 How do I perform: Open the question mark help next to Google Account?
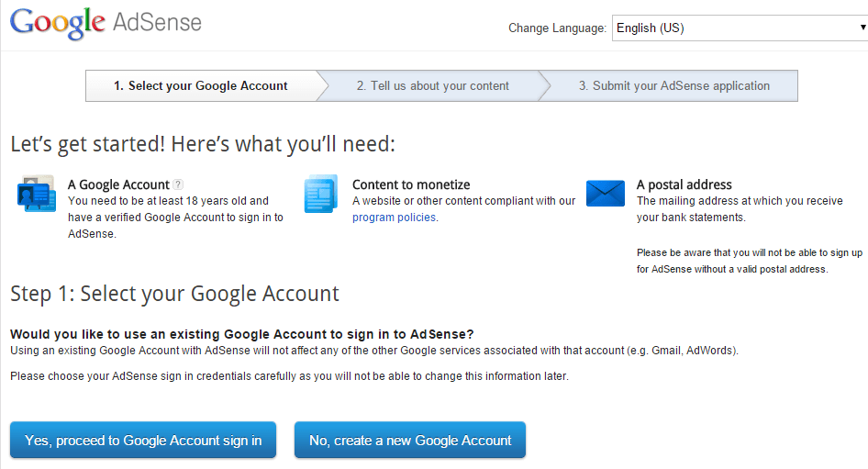tap(178, 184)
